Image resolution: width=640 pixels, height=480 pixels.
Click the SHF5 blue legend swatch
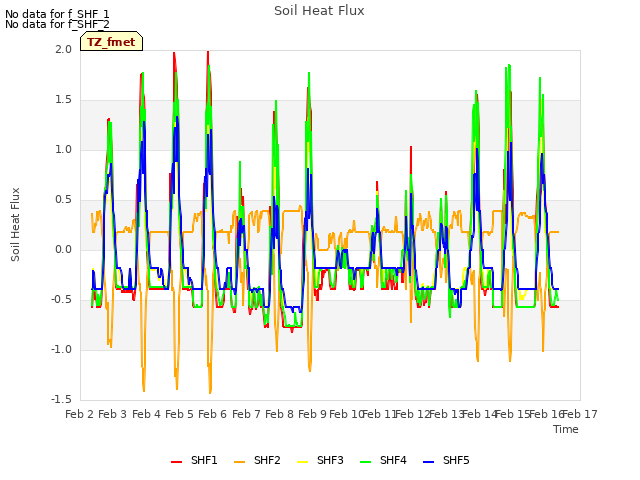(429, 461)
